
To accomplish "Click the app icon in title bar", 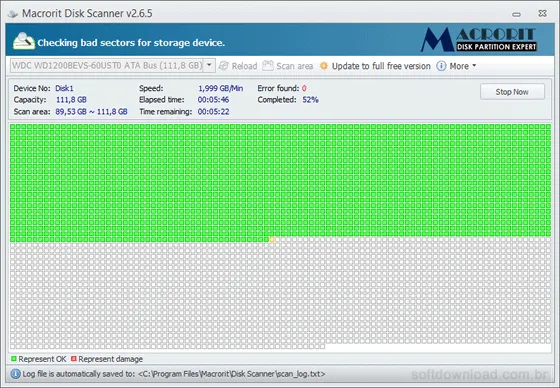I will coord(13,14).
